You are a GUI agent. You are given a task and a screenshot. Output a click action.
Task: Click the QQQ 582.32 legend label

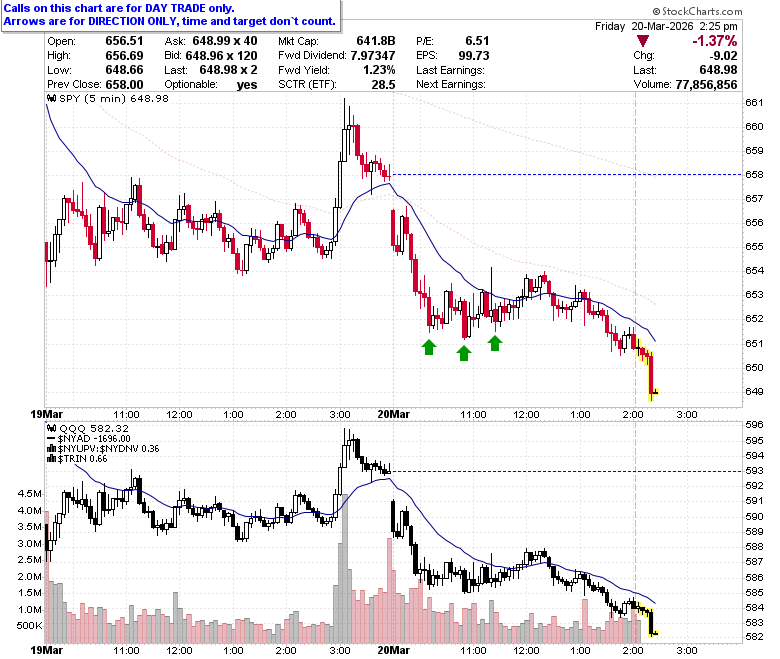[94, 428]
